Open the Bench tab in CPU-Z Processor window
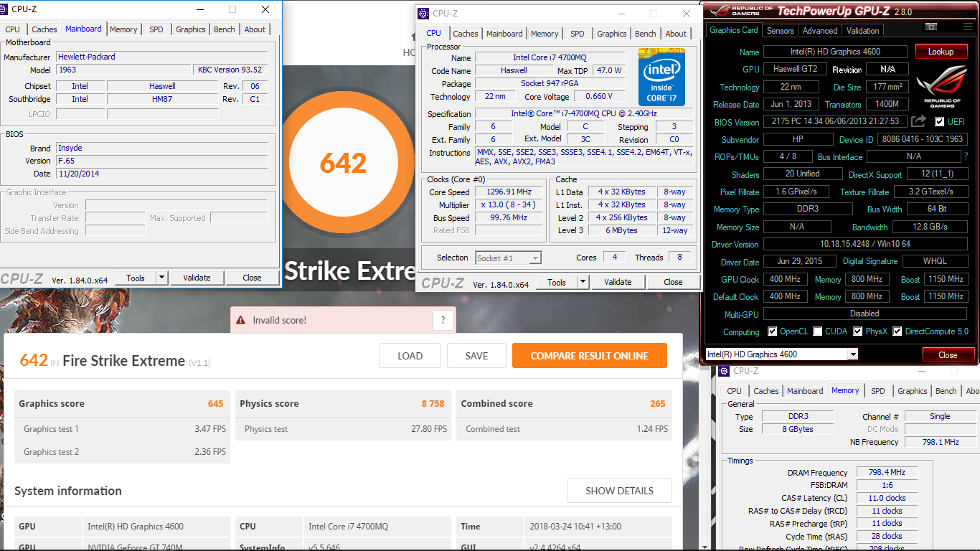 pyautogui.click(x=645, y=34)
